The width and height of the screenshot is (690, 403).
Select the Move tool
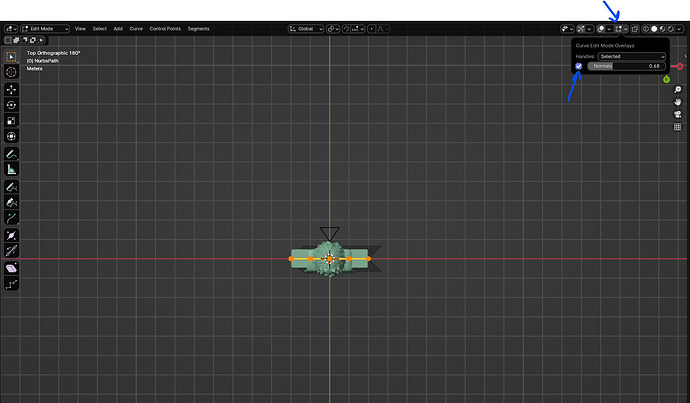click(11, 89)
